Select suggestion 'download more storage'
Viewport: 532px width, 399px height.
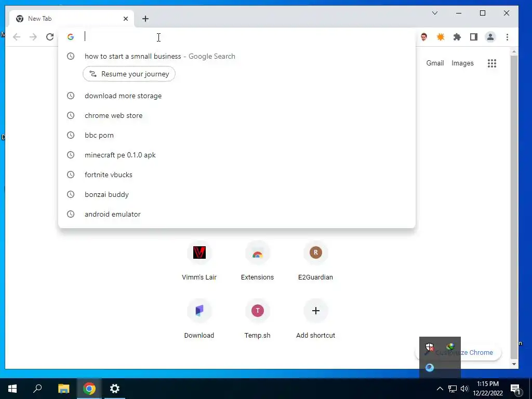(x=237, y=96)
